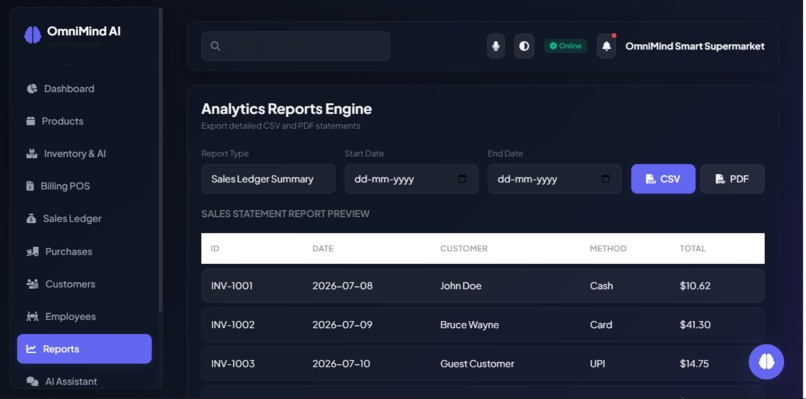
Task: Click total $41.30
Action: pyautogui.click(x=695, y=325)
